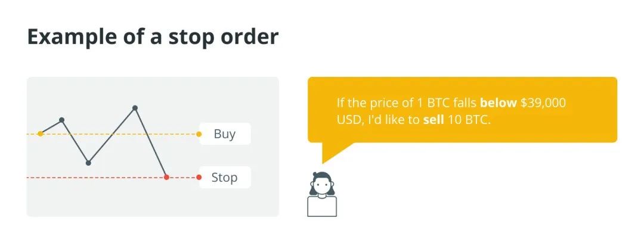The image size is (644, 236).
Task: Click yellow dot beside Buy label
Action: (x=199, y=134)
